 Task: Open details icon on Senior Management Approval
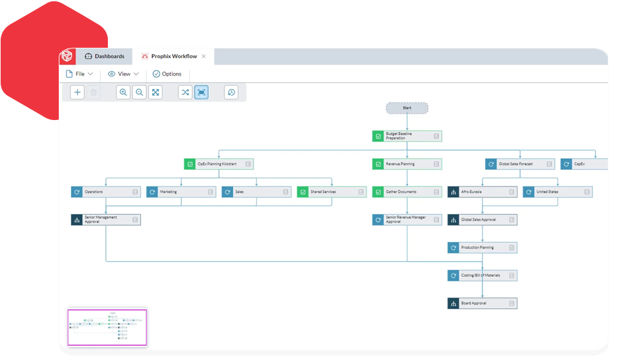135,219
